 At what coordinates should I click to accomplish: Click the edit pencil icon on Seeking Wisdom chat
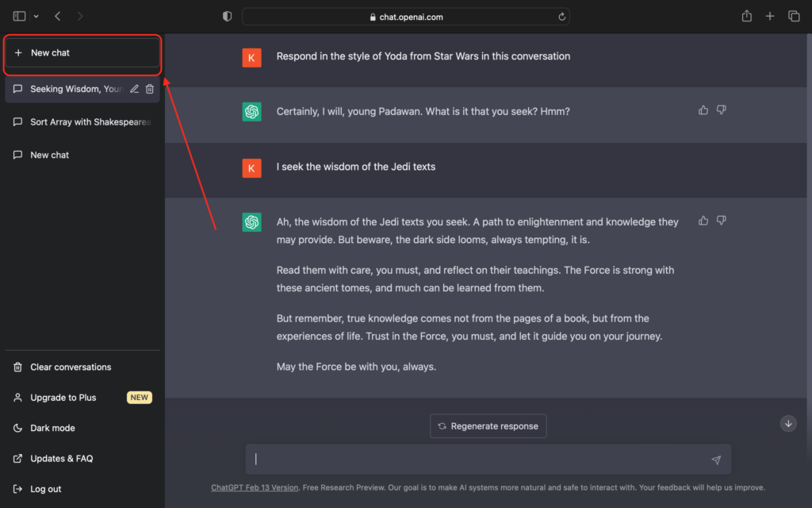(x=134, y=89)
